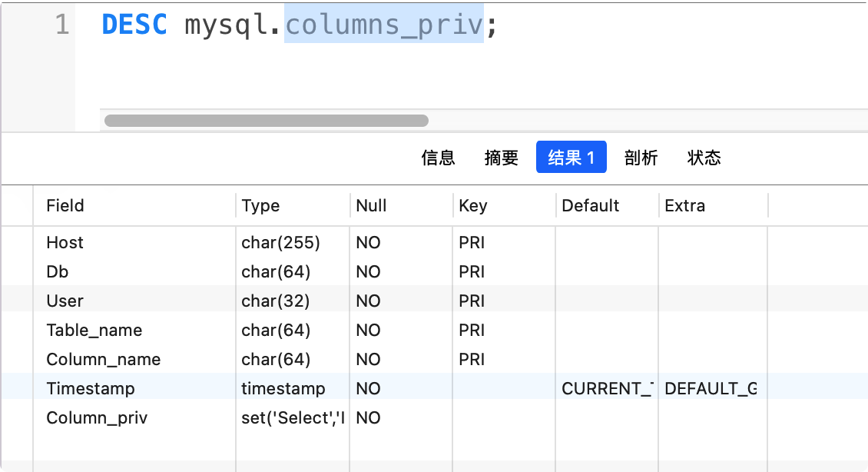Click the Key column header

[x=472, y=205]
